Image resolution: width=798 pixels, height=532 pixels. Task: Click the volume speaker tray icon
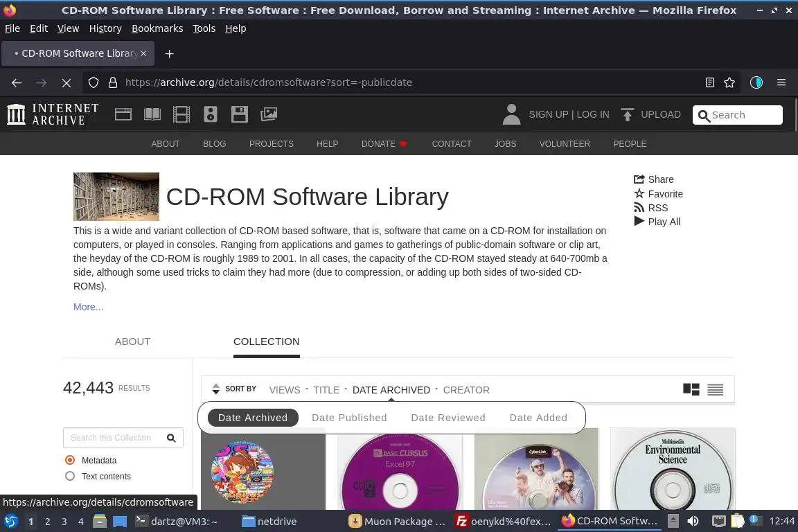point(693,522)
